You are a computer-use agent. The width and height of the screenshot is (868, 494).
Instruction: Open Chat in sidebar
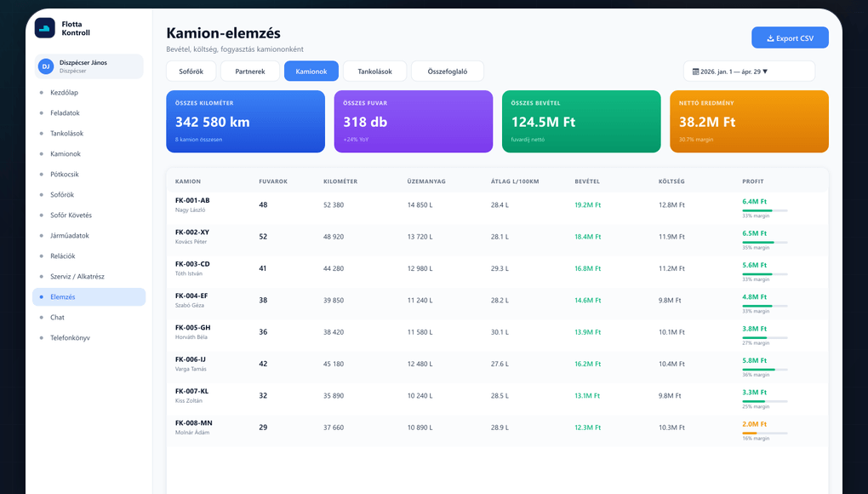89,318
